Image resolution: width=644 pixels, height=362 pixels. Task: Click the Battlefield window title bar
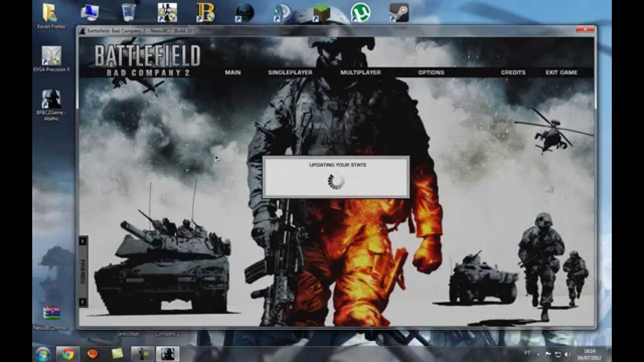[x=336, y=31]
